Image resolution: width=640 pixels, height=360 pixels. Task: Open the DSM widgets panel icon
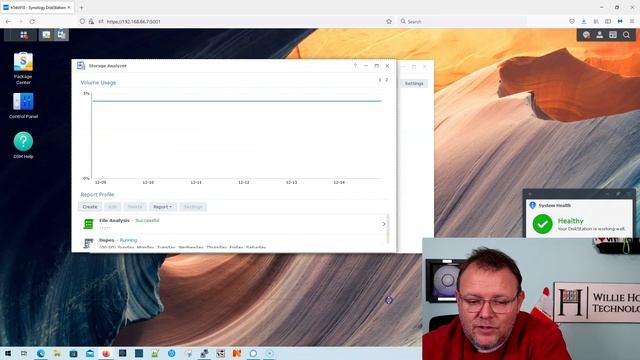click(x=613, y=35)
